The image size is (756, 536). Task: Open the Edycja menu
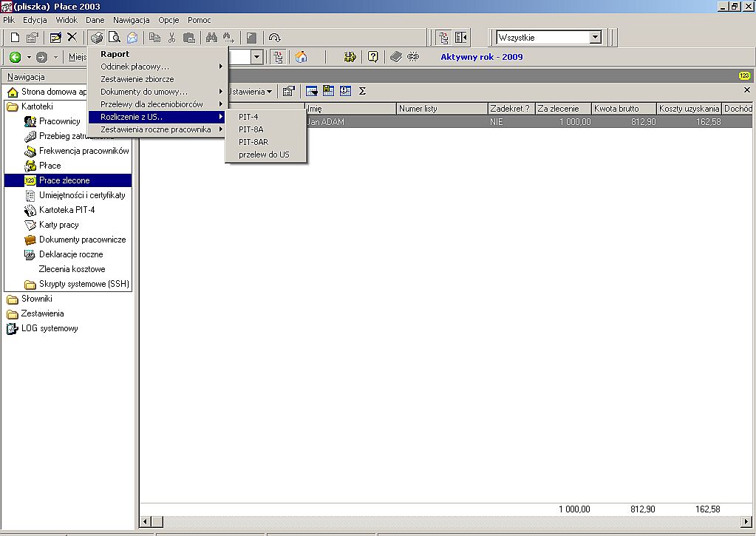35,20
